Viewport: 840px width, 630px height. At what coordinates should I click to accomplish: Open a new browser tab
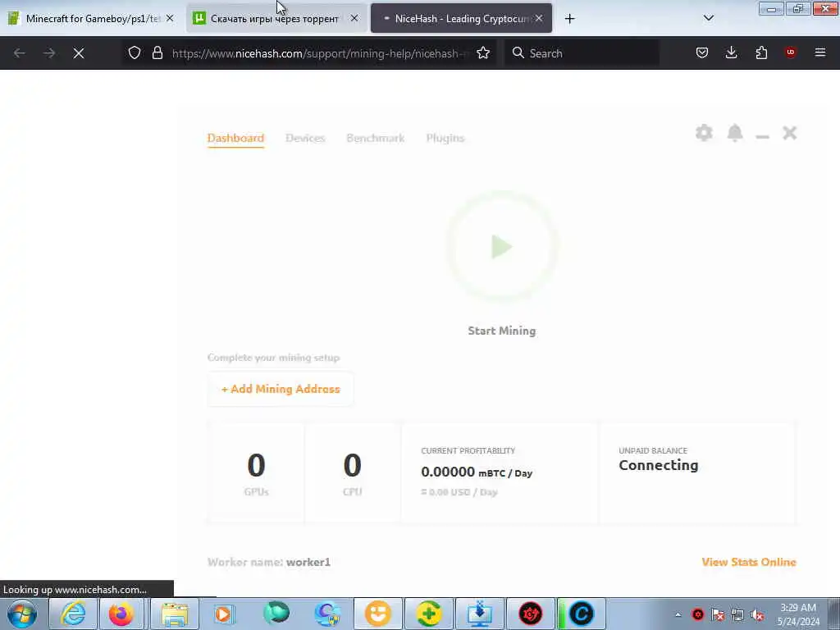pyautogui.click(x=569, y=19)
